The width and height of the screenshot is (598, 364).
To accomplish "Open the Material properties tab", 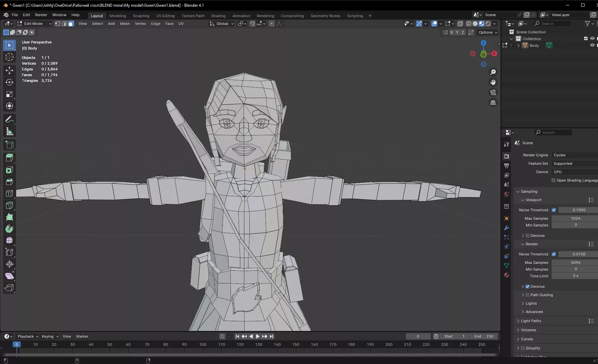I will pos(507,275).
